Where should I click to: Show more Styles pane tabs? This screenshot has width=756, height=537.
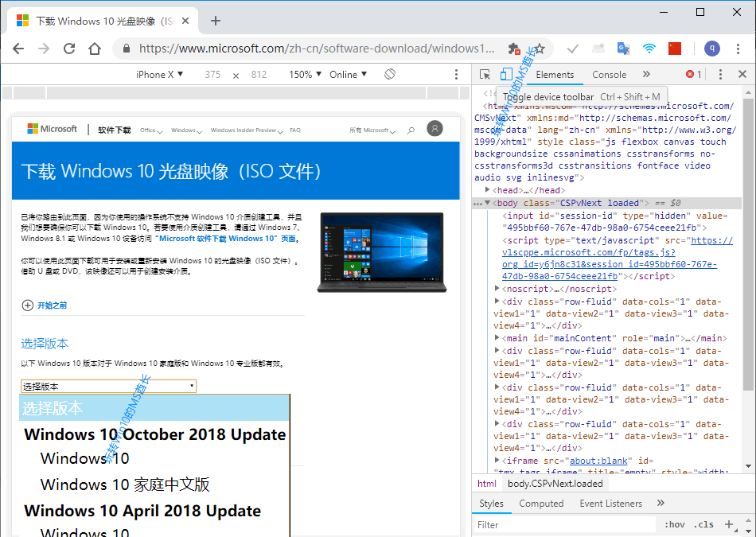click(x=661, y=503)
